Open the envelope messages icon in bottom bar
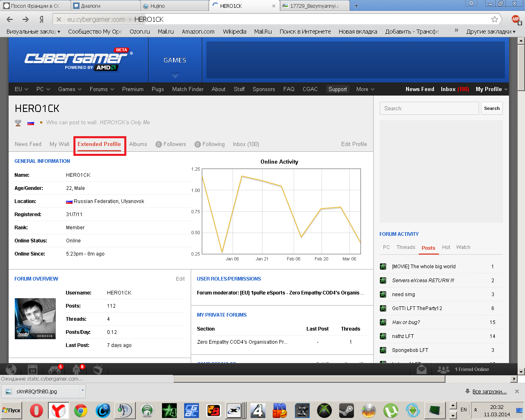Viewport: 525px width, 420px height. 422,370
